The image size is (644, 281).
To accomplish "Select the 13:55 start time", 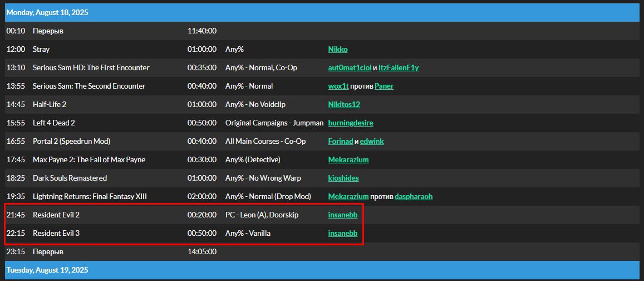I will point(16,86).
